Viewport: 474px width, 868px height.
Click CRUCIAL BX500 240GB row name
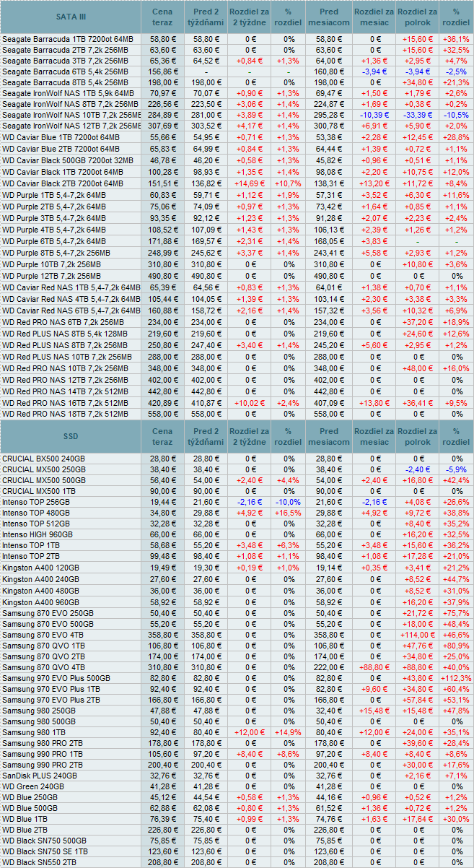pos(43,459)
